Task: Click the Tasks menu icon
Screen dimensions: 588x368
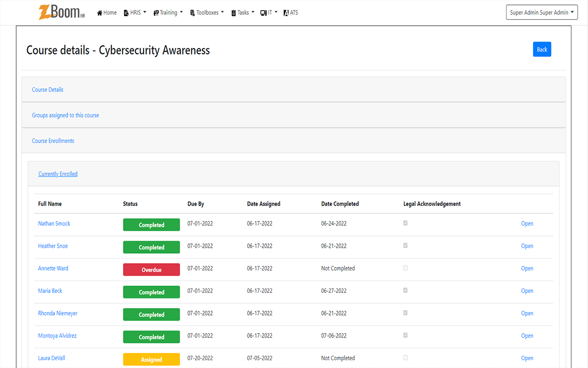Action: (x=234, y=13)
